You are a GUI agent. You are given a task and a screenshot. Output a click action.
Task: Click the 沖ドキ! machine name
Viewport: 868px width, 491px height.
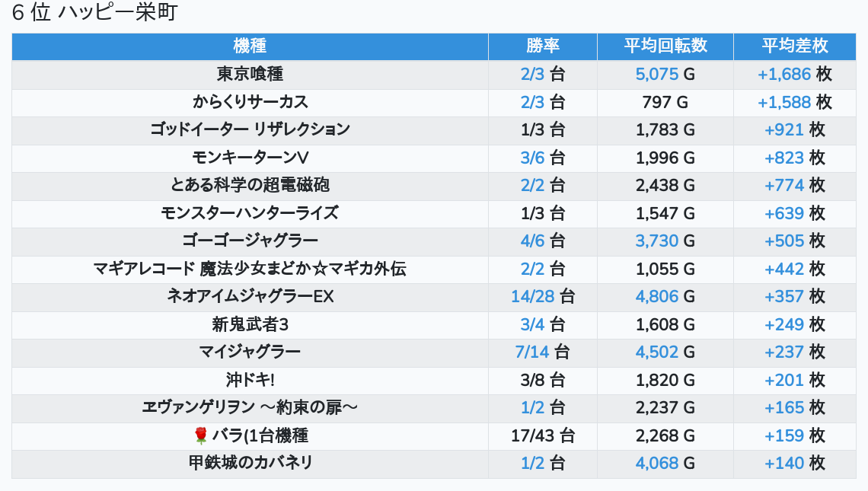click(250, 380)
